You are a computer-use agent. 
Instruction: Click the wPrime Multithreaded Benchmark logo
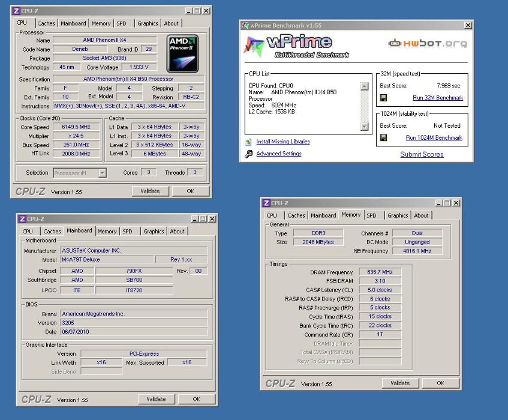296,46
